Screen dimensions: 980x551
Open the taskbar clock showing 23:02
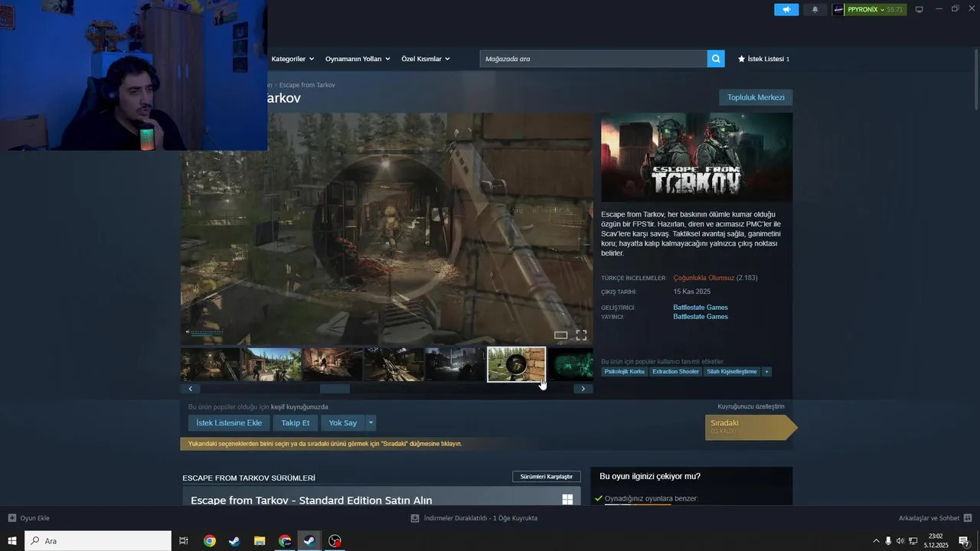pyautogui.click(x=936, y=541)
